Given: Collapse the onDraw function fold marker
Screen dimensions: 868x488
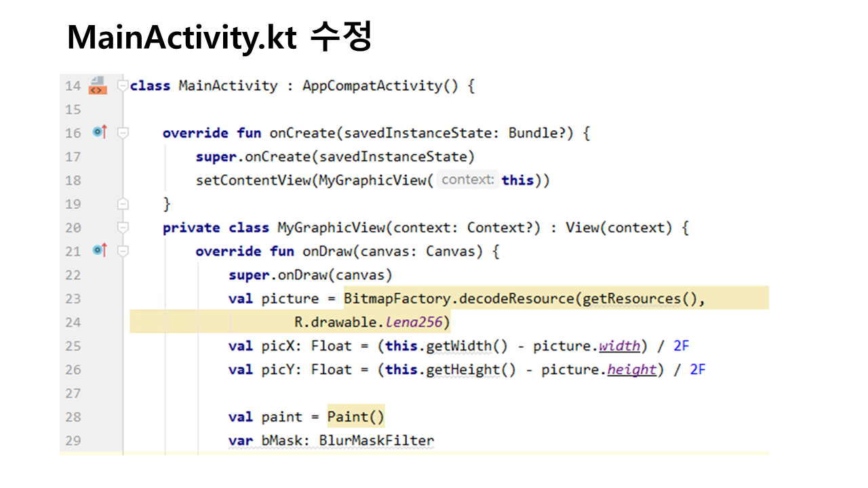Looking at the screenshot, I should coord(123,251).
